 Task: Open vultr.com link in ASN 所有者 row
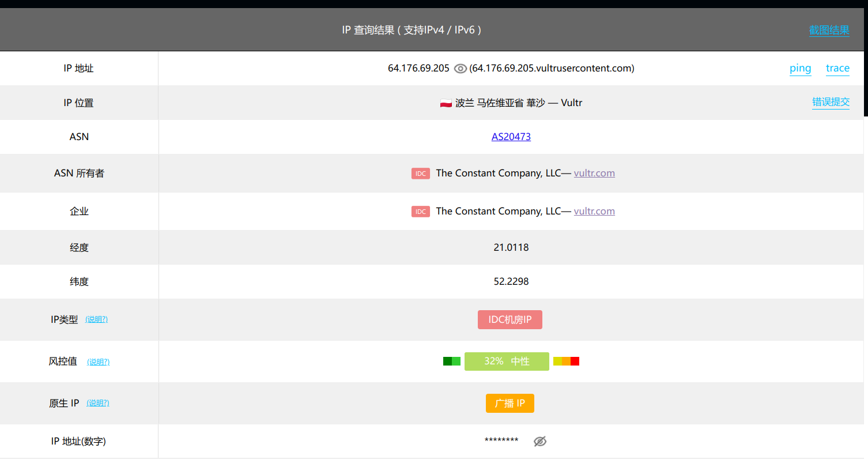(x=594, y=173)
